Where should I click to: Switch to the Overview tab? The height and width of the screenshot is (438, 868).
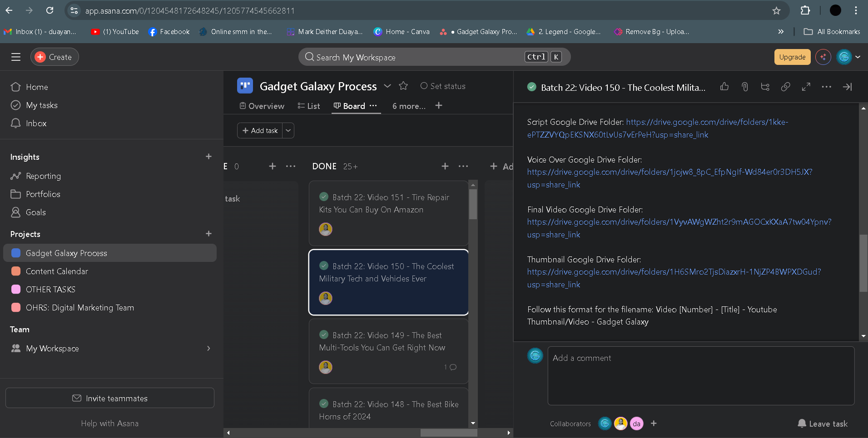[x=262, y=106]
